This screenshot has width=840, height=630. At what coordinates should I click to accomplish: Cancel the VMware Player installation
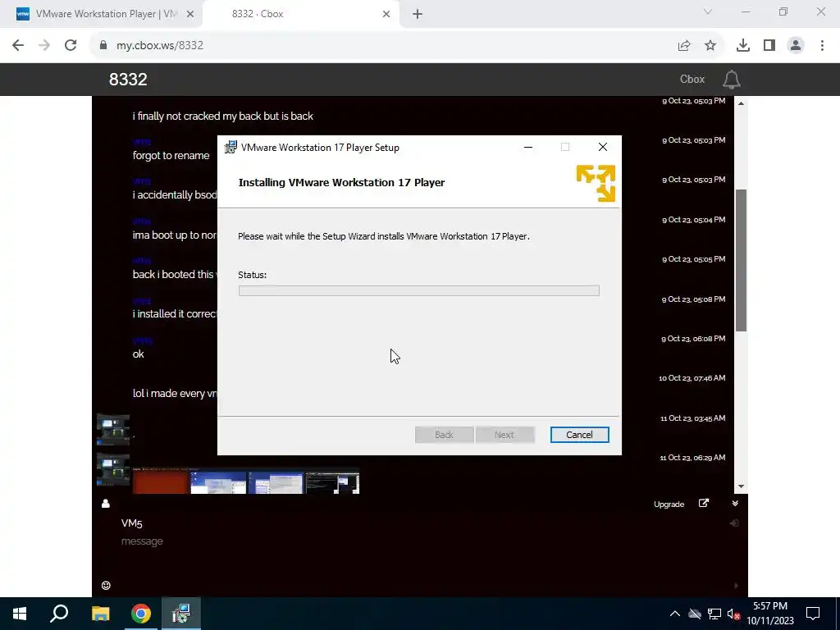pyautogui.click(x=579, y=435)
